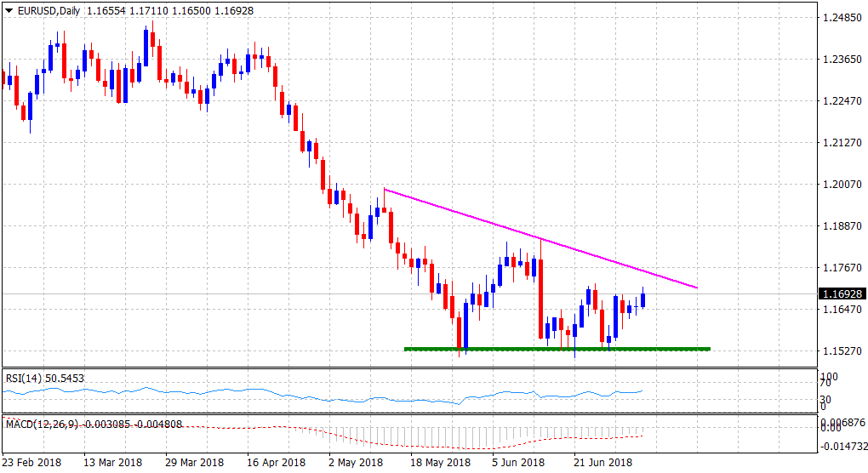
Task: Click the RSI 70 level label
Action: (825, 385)
